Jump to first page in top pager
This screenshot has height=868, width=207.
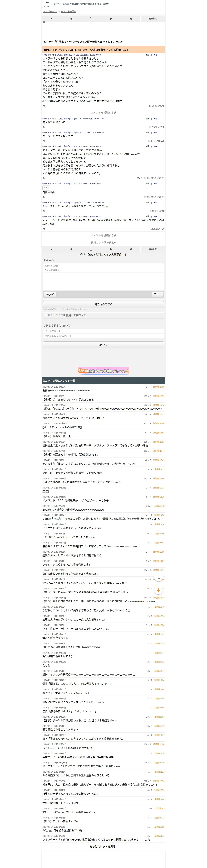pos(51,19)
